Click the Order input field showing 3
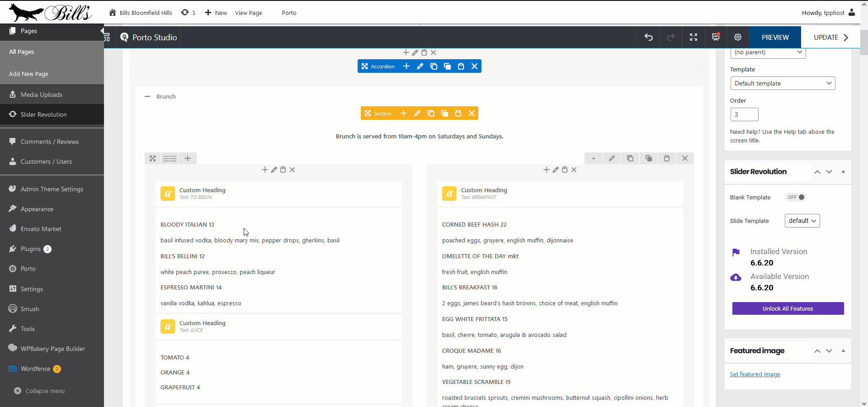 pos(744,114)
